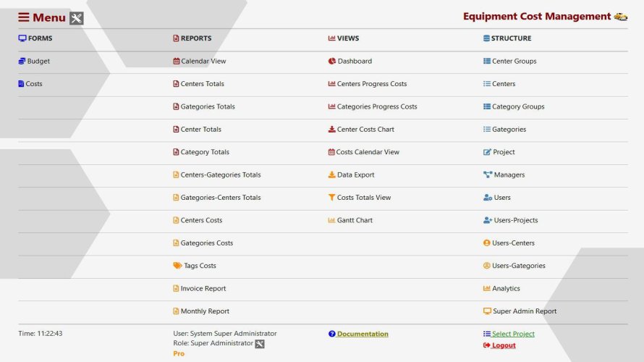Click the hamburger Menu icon
Image resolution: width=644 pixels, height=362 pixels.
24,17
